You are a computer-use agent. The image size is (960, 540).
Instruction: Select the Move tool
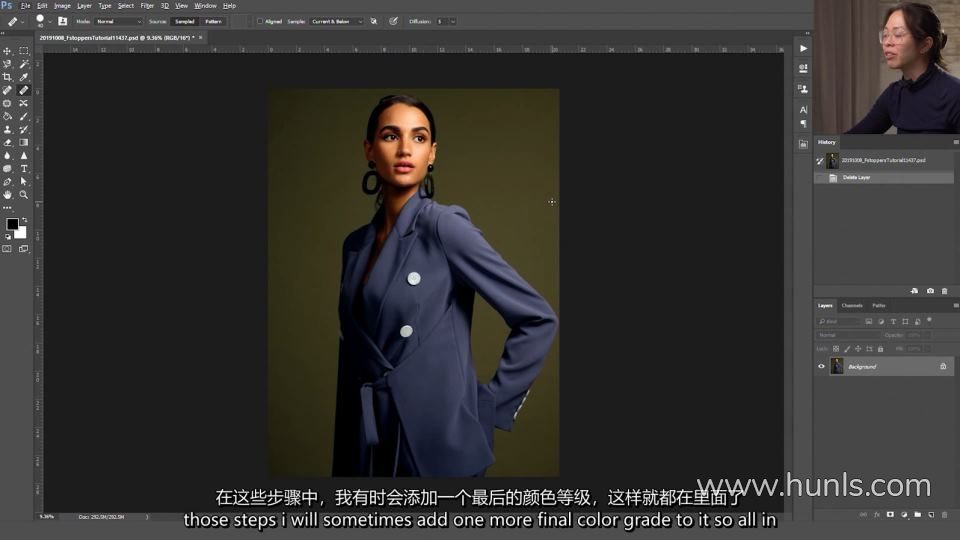tap(7, 51)
